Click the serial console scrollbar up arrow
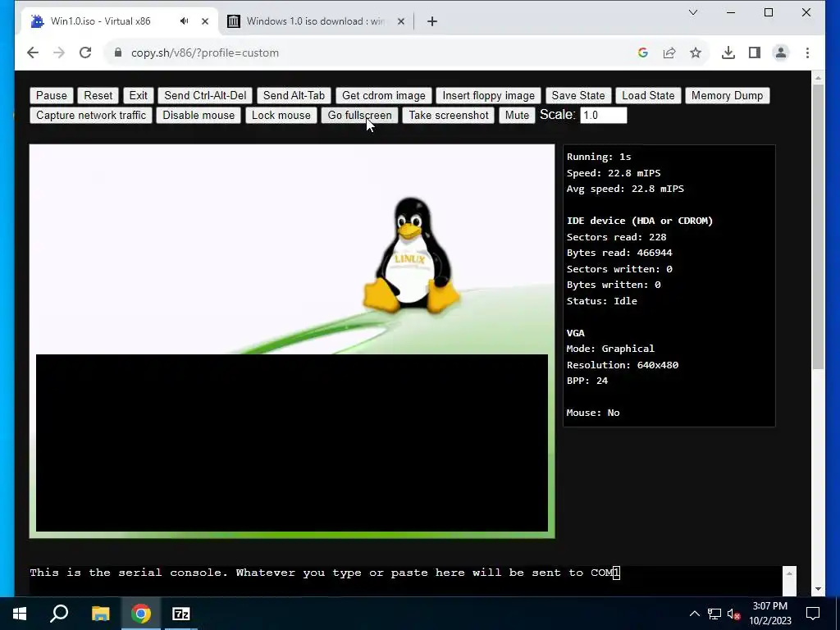Image resolution: width=840 pixels, height=630 pixels. [x=789, y=573]
